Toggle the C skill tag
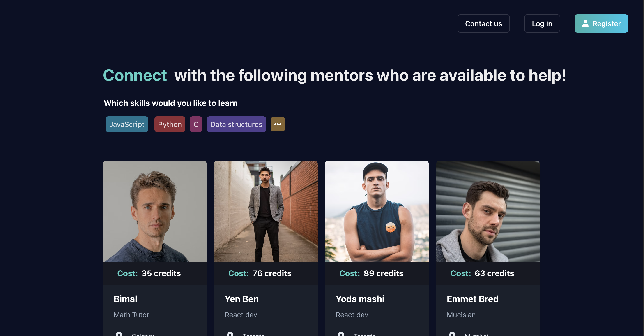 pos(196,124)
